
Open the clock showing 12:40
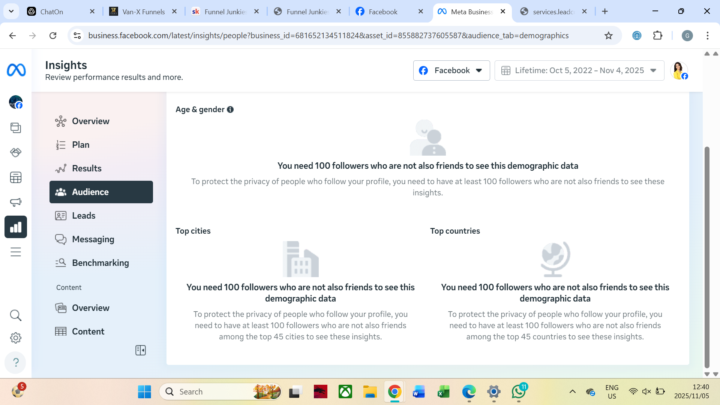click(x=692, y=391)
